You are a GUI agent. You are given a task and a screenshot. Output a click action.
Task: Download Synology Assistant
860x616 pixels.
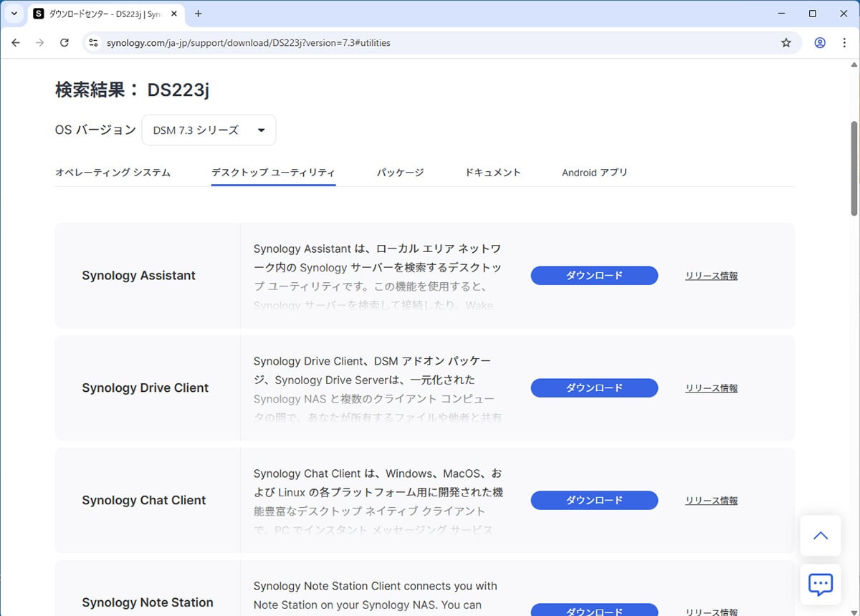point(594,276)
